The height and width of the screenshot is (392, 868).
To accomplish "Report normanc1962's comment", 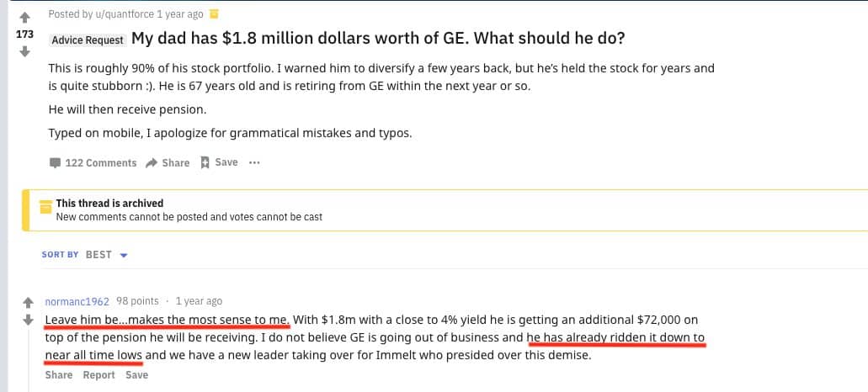I will [x=99, y=375].
